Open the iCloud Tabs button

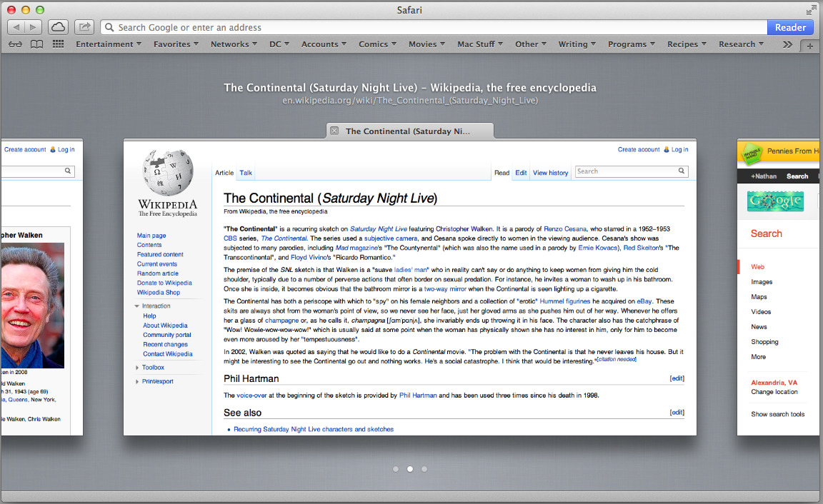pos(59,27)
